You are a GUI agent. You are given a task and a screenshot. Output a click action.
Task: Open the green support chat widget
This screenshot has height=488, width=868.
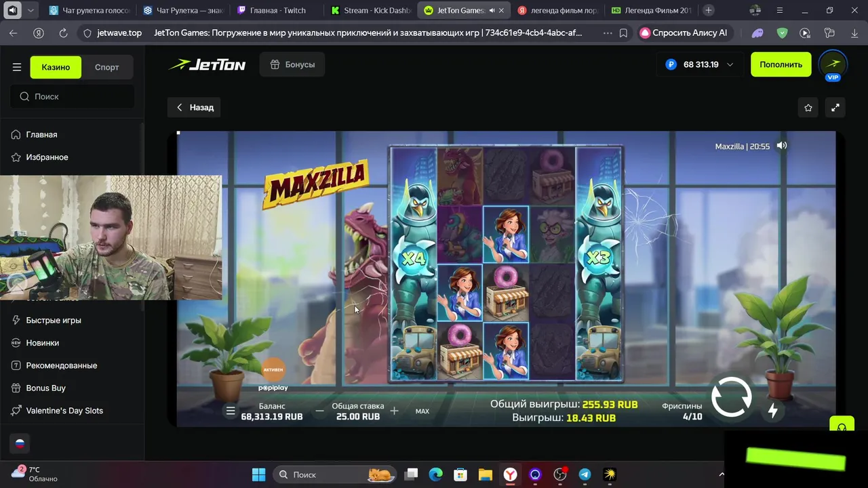[841, 426]
